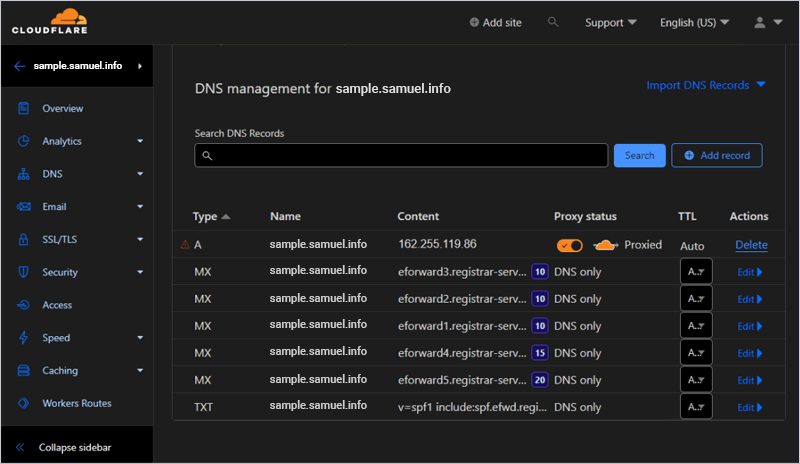Sort records by the Type column header

click(211, 216)
